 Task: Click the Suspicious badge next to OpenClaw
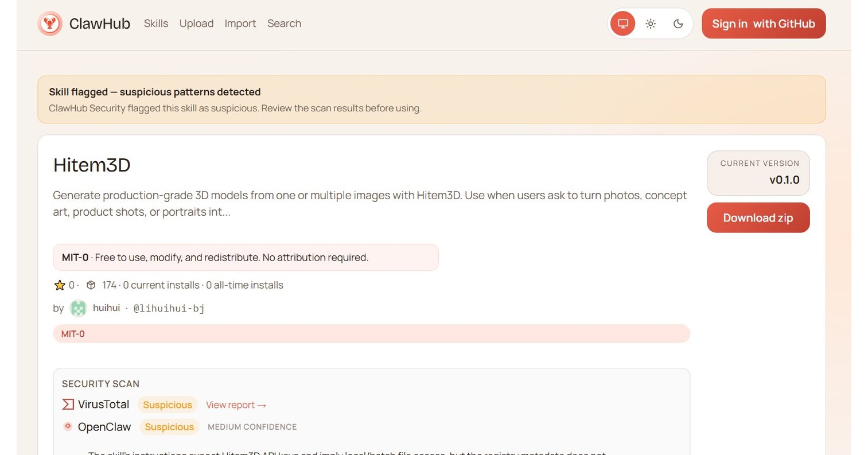169,426
